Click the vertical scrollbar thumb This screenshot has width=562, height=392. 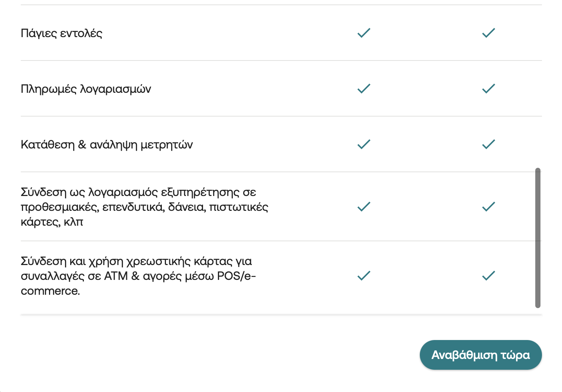tap(538, 238)
